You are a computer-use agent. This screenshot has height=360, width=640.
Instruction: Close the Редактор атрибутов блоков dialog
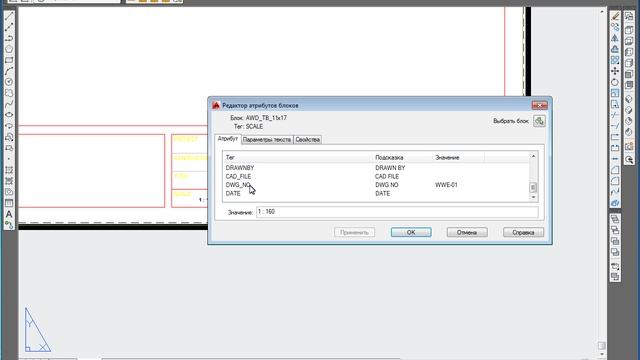tap(540, 105)
